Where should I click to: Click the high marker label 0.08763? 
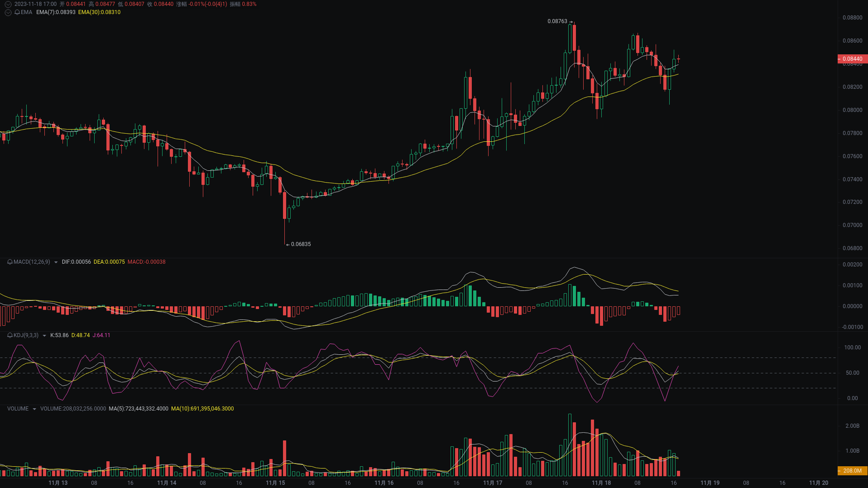click(557, 21)
